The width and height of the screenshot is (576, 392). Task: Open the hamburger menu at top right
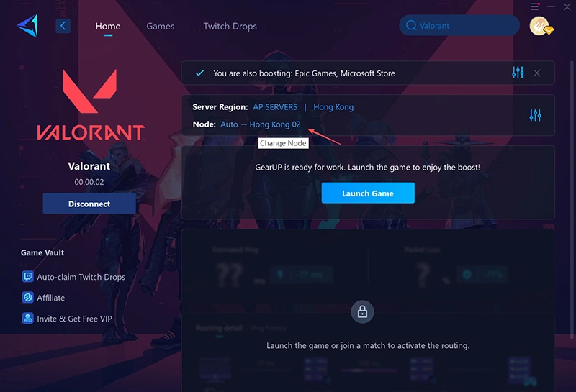tap(535, 6)
